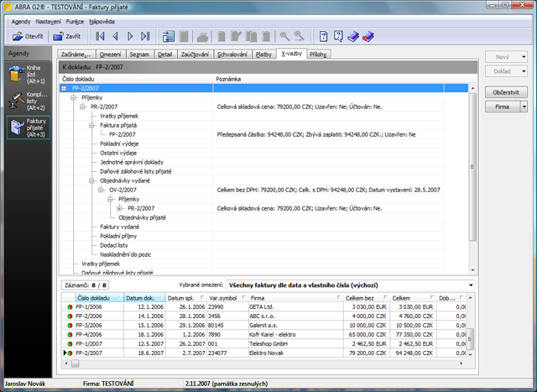Jump to the first record arrow
This screenshot has width=537, height=392.
pos(100,36)
